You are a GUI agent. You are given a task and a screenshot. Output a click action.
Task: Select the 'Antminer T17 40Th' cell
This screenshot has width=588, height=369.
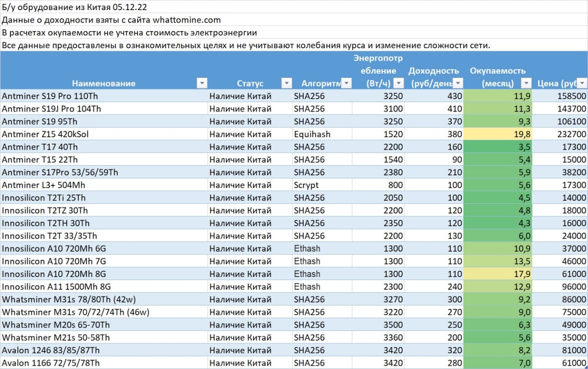(x=104, y=147)
